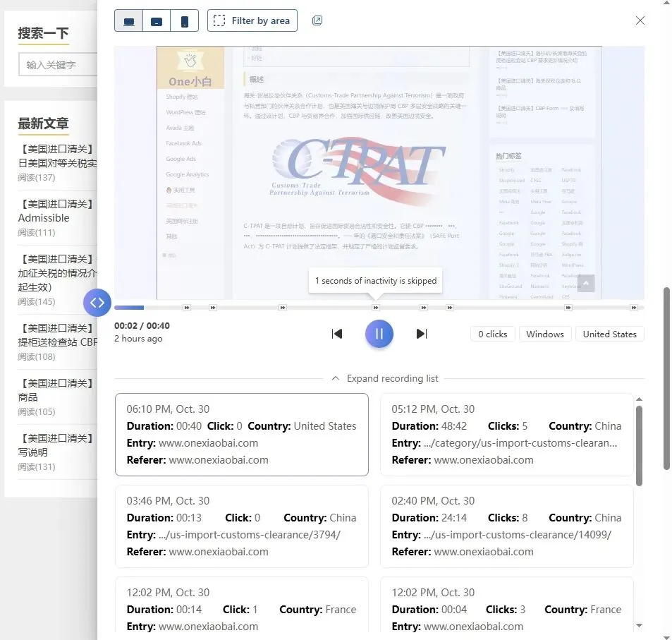The width and height of the screenshot is (672, 640).
Task: Skip to the next recording
Action: click(421, 334)
